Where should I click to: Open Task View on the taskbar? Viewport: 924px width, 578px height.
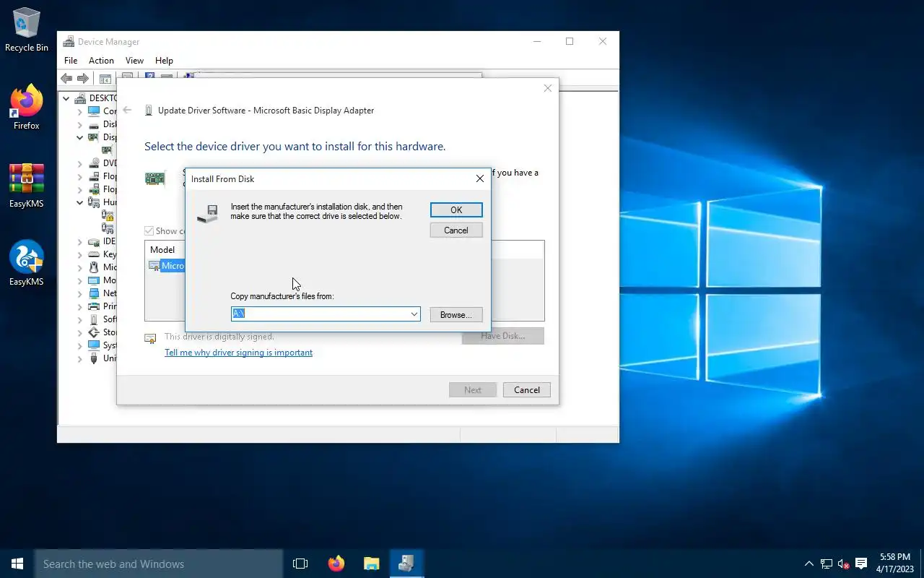tap(300, 564)
